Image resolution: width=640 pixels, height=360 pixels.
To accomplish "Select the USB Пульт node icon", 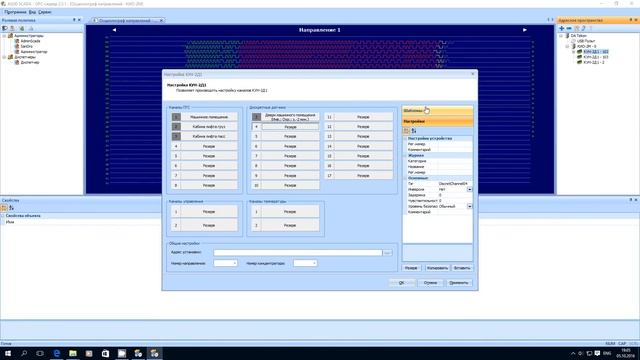I will click(x=573, y=41).
